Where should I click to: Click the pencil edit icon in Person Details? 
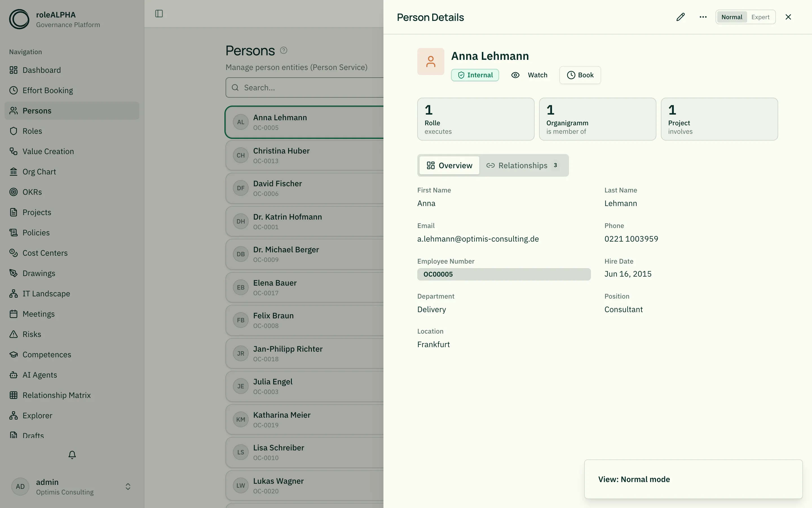click(x=680, y=17)
